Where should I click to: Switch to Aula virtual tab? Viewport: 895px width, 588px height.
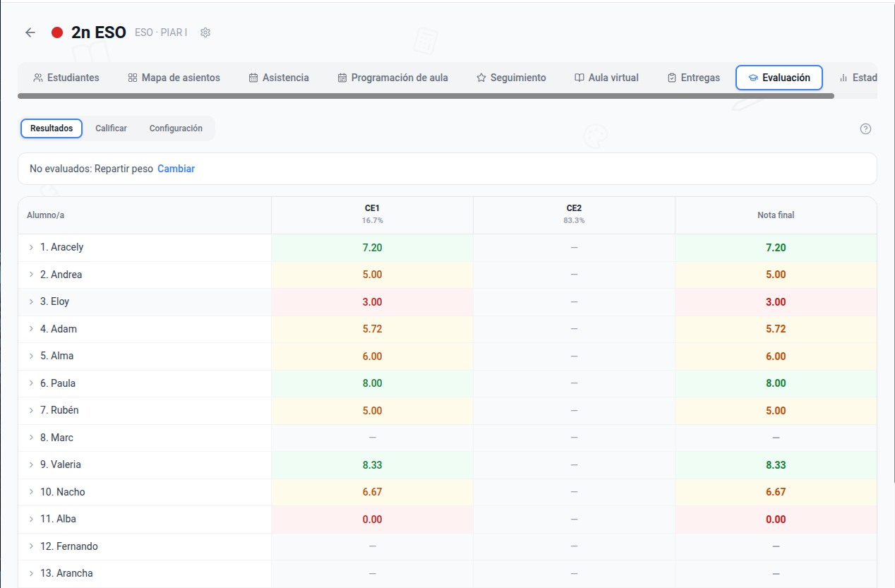[x=606, y=78]
